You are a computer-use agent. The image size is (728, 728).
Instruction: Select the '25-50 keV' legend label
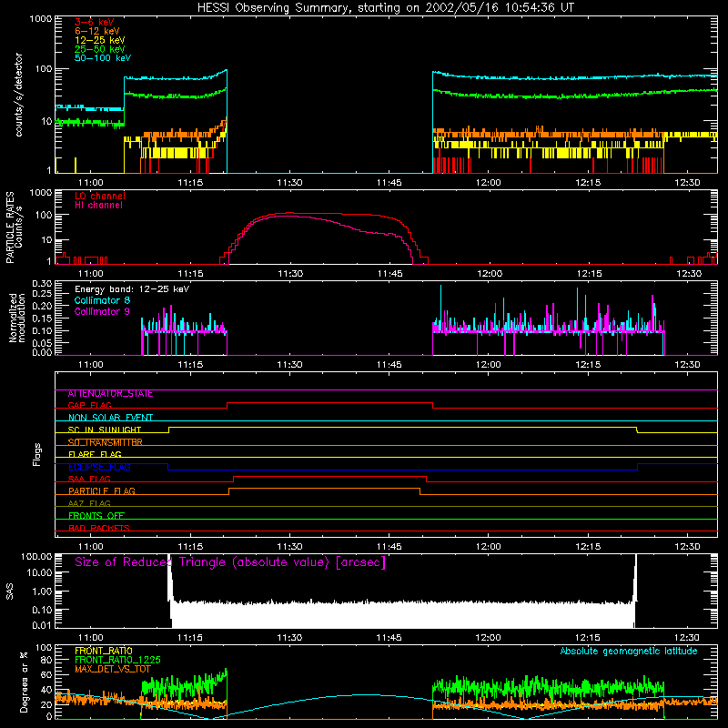(100, 49)
